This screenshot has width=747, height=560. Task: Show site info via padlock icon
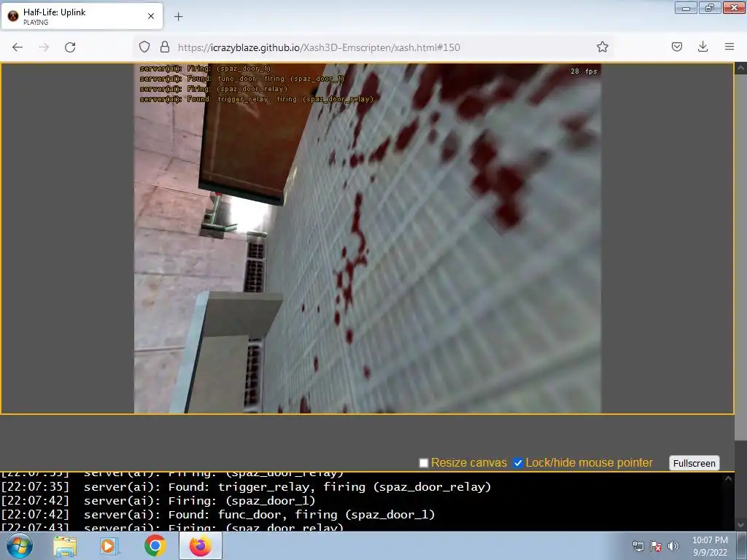click(165, 47)
